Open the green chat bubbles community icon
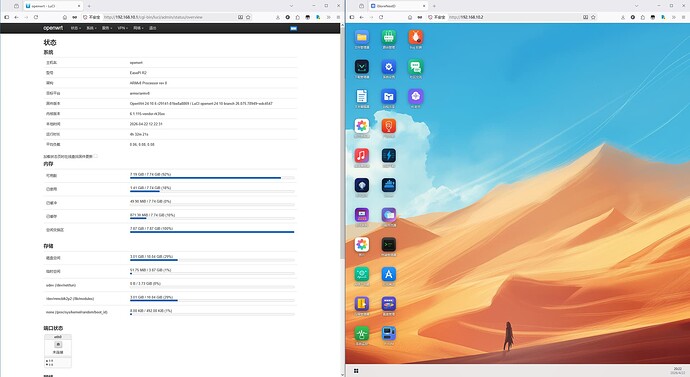The image size is (690, 377). click(x=415, y=67)
